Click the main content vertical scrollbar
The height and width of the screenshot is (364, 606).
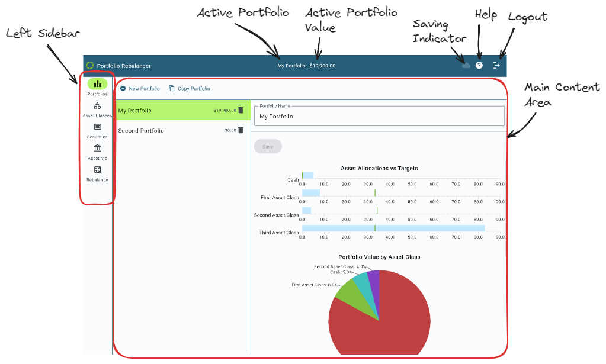click(x=505, y=207)
